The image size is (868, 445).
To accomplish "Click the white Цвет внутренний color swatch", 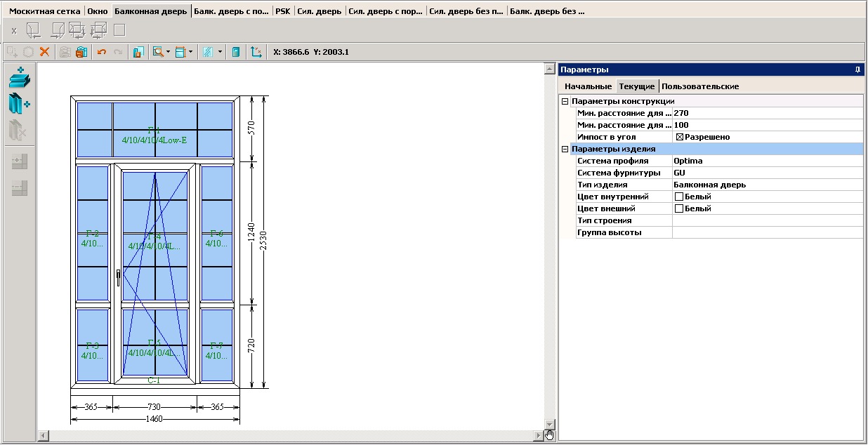I will pyautogui.click(x=679, y=197).
